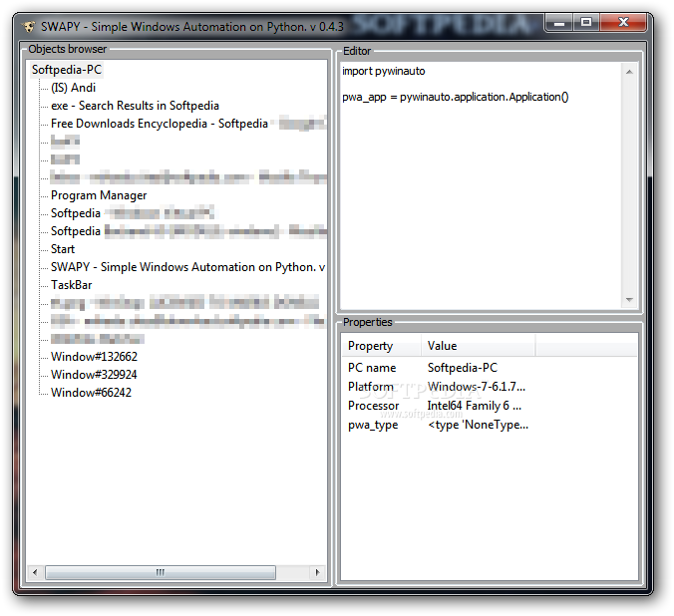Screen dimensions: 674x616
Task: Select the Program Manager tree item
Action: (x=99, y=195)
